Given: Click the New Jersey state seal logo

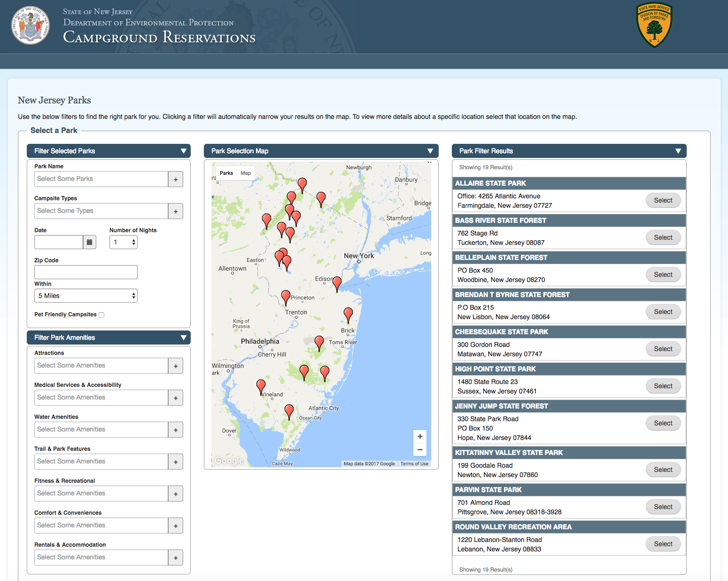Looking at the screenshot, I should click(x=31, y=25).
